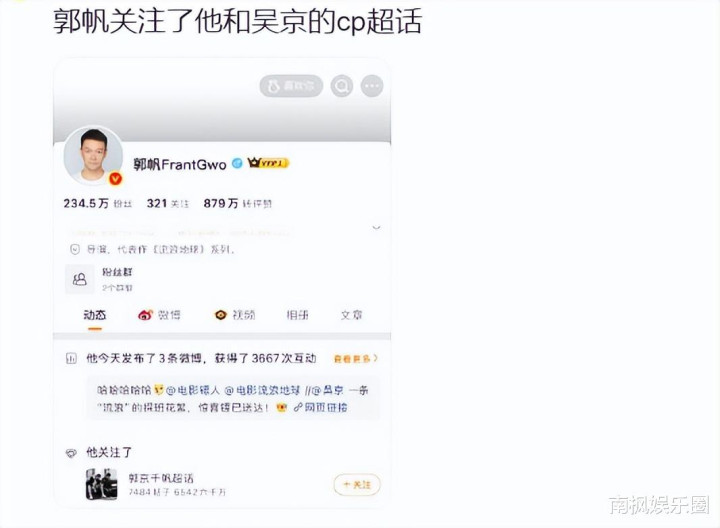Open the 网页链接 web link in post
The width and height of the screenshot is (720, 528).
[x=321, y=407]
